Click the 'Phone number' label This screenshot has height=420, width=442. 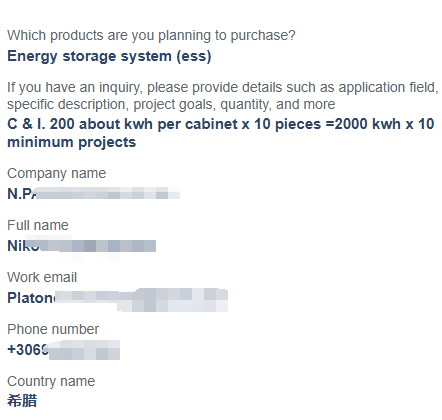tap(53, 329)
